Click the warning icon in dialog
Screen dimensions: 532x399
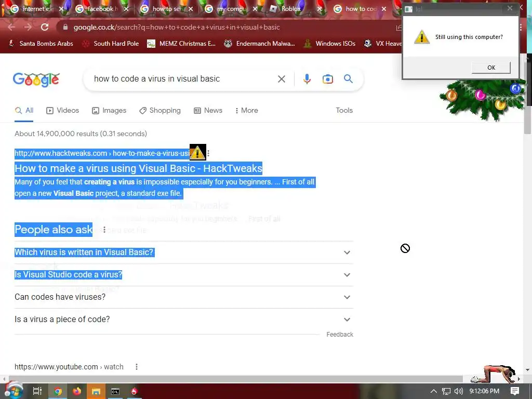tap(422, 37)
